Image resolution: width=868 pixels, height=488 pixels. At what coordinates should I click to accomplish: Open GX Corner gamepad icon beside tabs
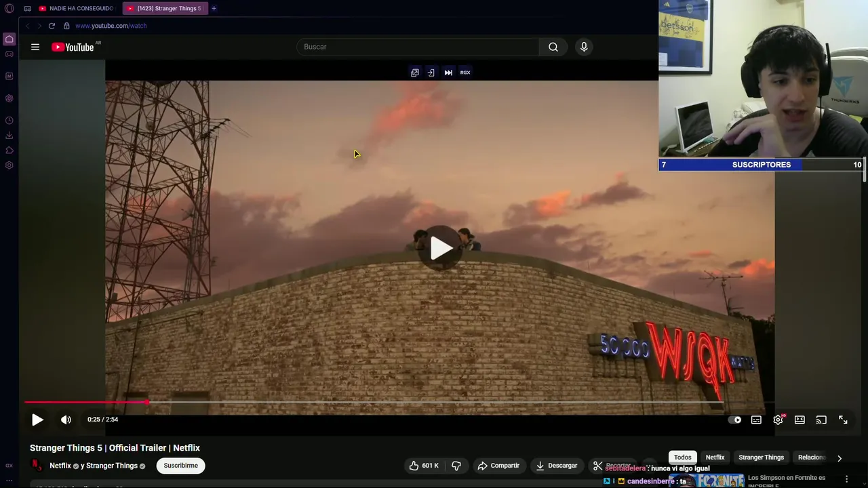(x=27, y=8)
